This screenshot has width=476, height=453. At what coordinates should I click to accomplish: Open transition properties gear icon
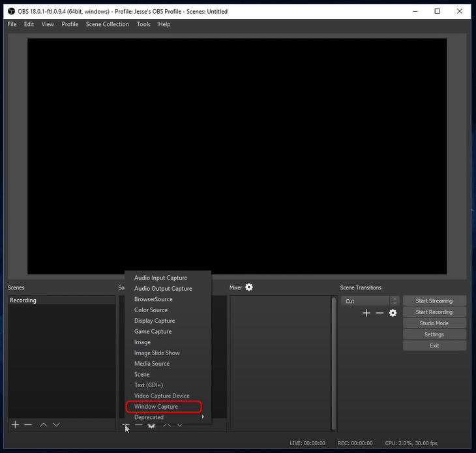point(393,313)
